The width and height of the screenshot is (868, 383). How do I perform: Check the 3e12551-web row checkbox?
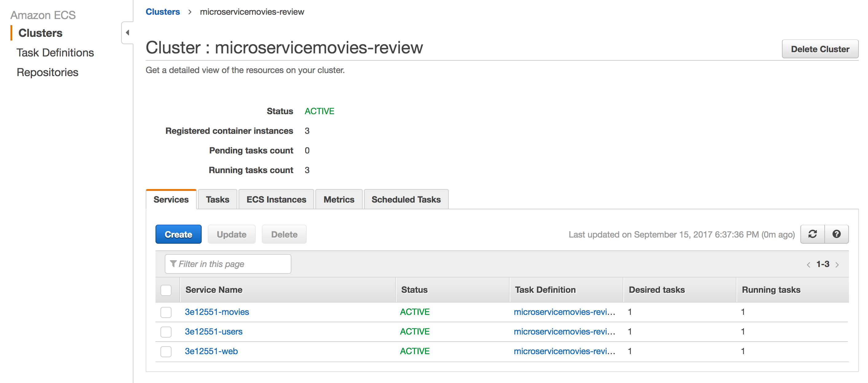166,351
